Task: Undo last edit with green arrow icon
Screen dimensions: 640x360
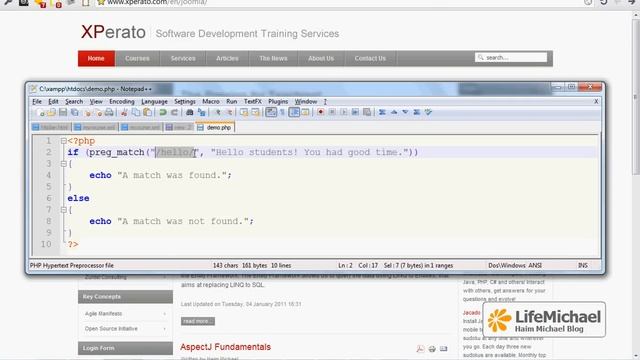Action: [x=162, y=112]
